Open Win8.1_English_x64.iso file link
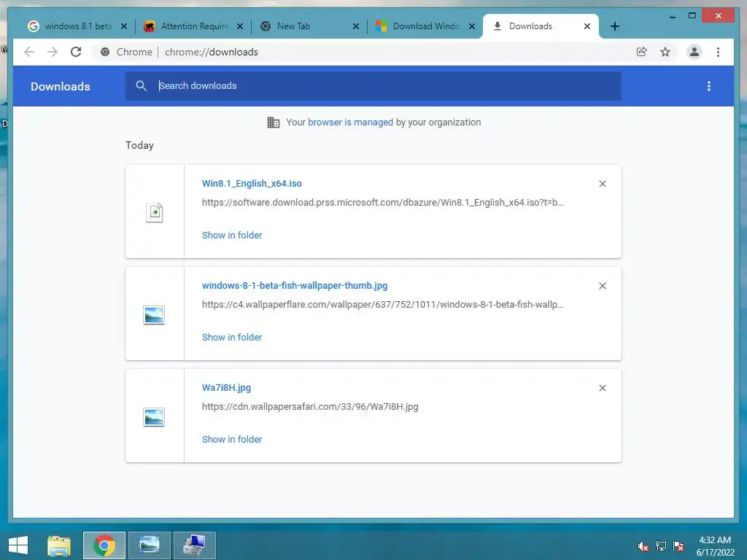 (252, 183)
